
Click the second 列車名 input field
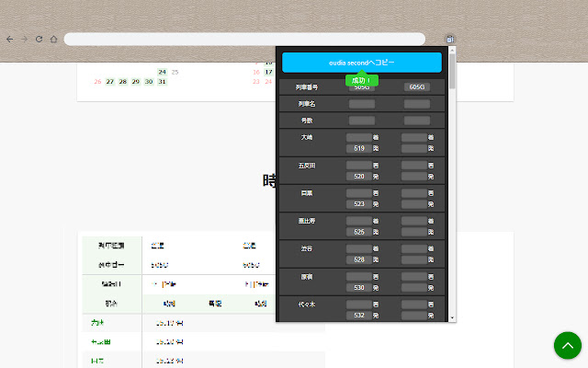[417, 104]
